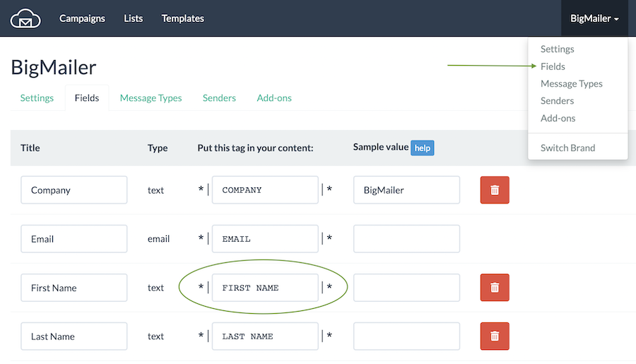Switch to the Message Types tab
636x364 pixels.
click(151, 98)
